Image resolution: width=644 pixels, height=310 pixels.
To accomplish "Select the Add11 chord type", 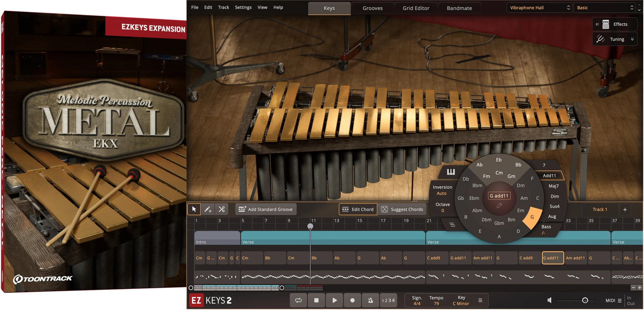I will (x=550, y=176).
